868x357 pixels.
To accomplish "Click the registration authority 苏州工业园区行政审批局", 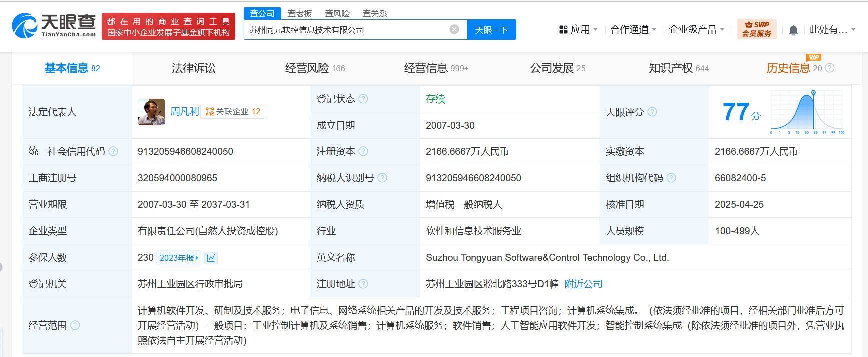I will click(190, 284).
